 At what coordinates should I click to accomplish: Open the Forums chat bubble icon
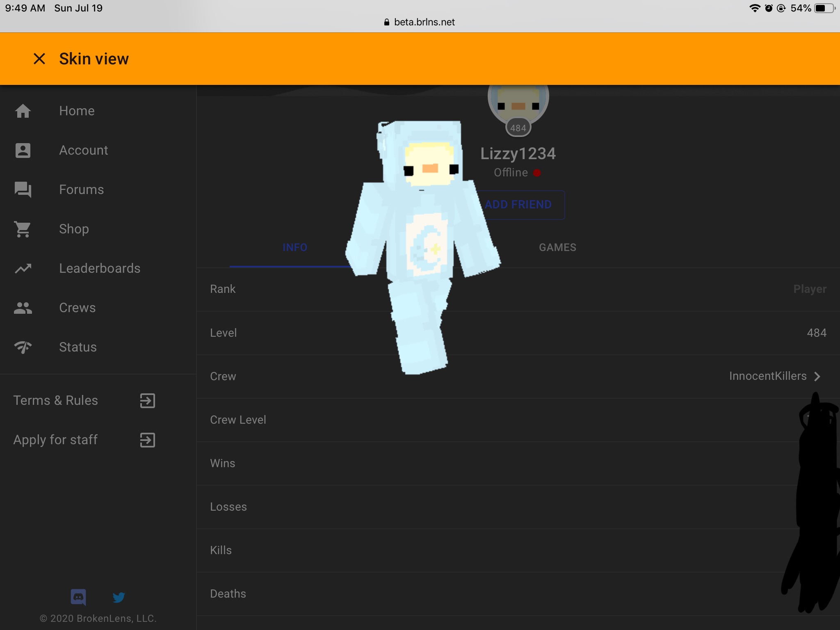[x=23, y=189]
